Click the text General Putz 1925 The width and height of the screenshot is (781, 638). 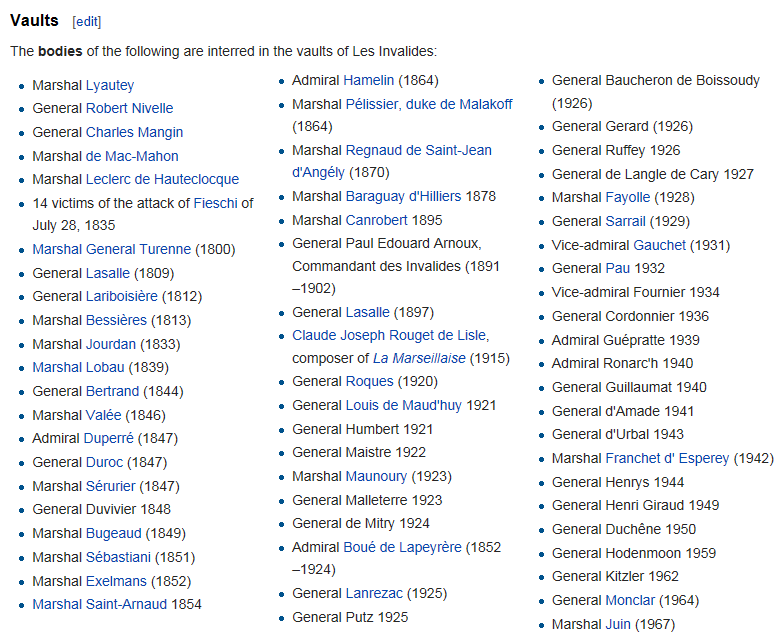point(350,617)
